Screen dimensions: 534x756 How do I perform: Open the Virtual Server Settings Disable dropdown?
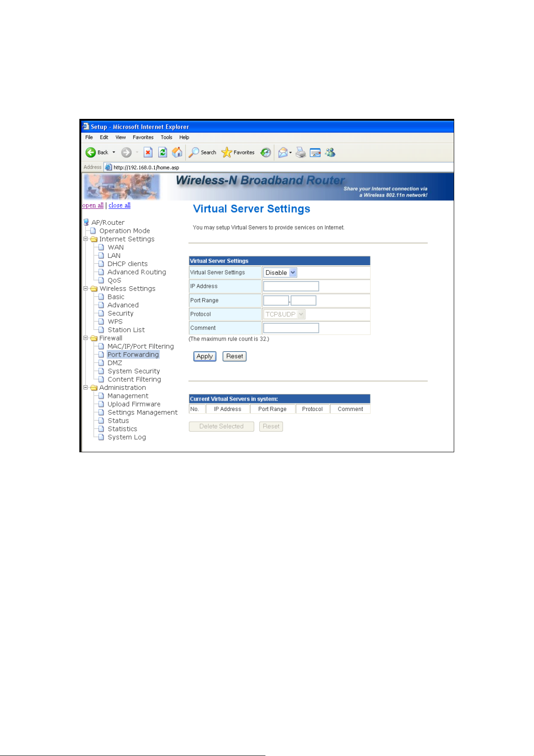coord(280,273)
